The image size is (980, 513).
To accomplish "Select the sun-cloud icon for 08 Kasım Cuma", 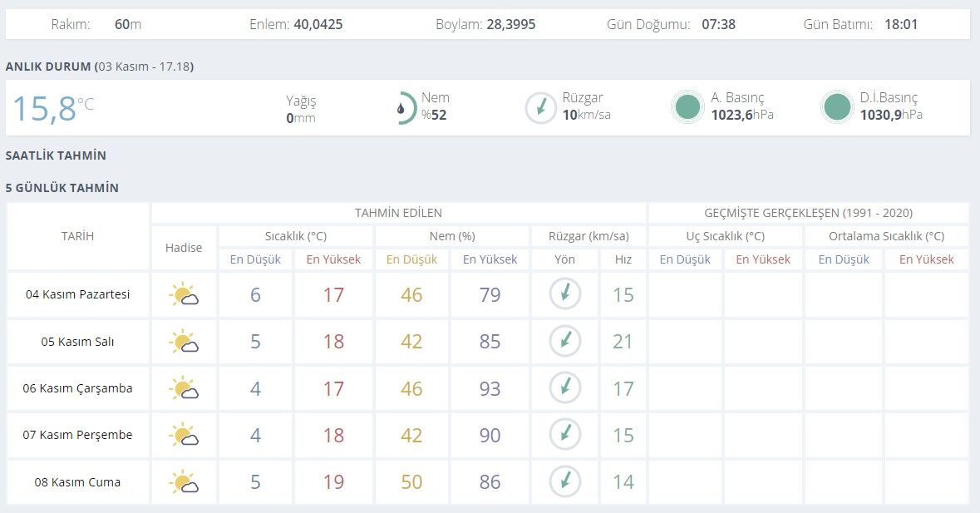I will [x=183, y=481].
